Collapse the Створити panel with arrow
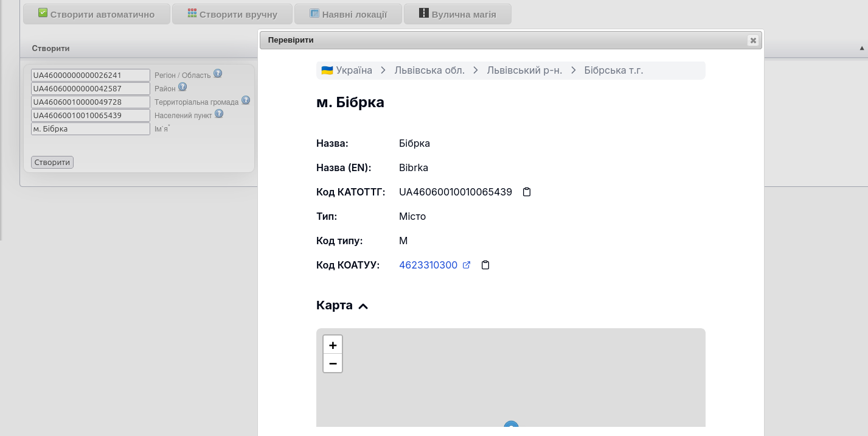 pos(861,48)
